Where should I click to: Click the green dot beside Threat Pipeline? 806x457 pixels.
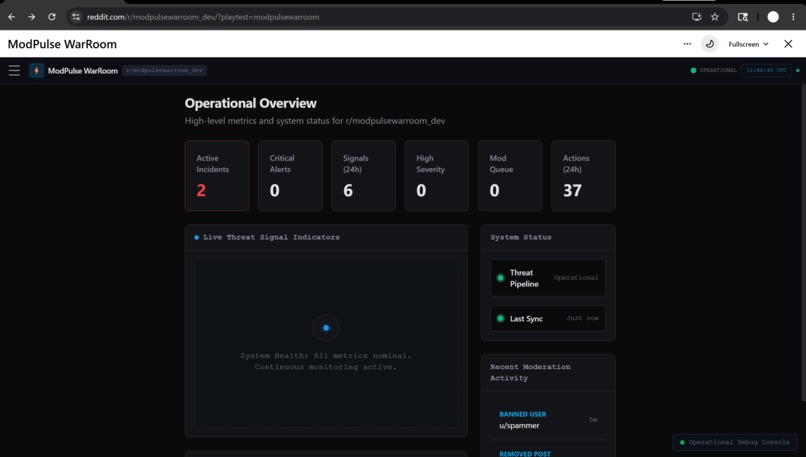point(500,278)
